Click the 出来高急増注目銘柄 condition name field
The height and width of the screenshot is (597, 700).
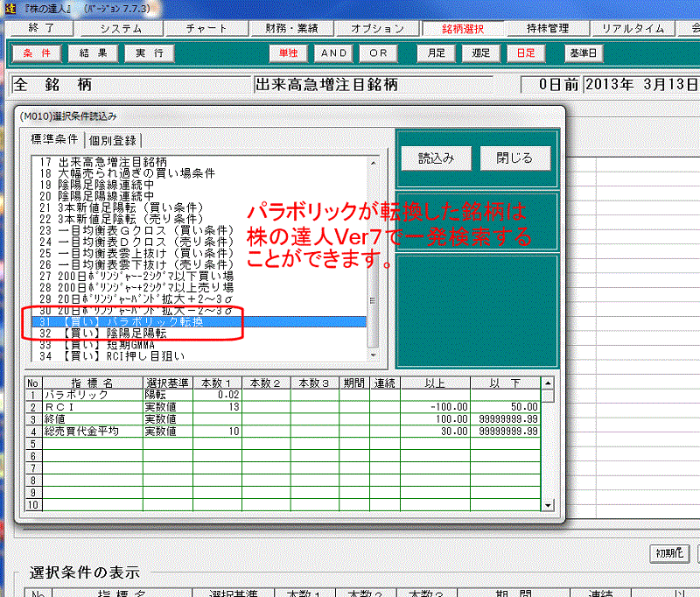point(374,84)
